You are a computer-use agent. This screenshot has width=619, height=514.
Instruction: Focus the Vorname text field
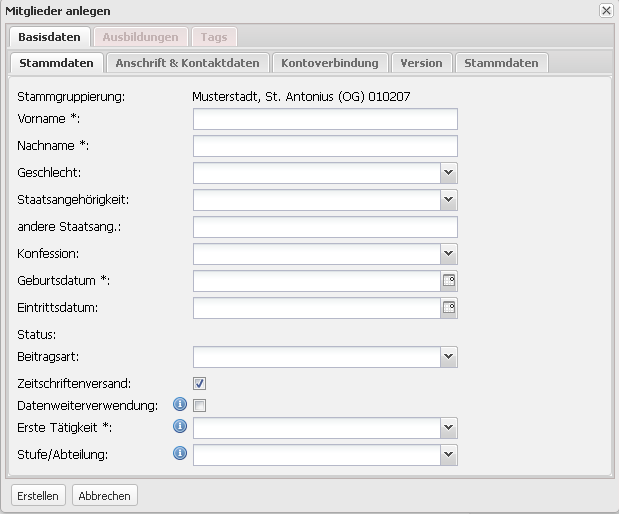click(x=325, y=120)
